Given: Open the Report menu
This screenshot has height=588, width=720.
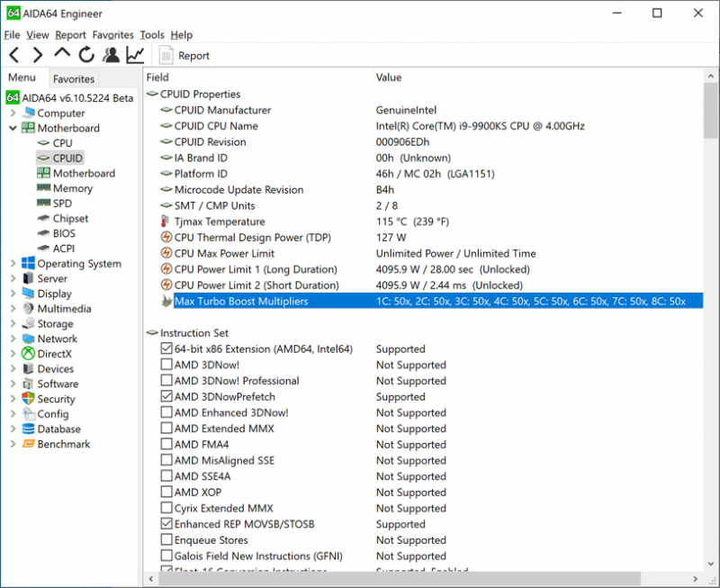Looking at the screenshot, I should (x=70, y=35).
